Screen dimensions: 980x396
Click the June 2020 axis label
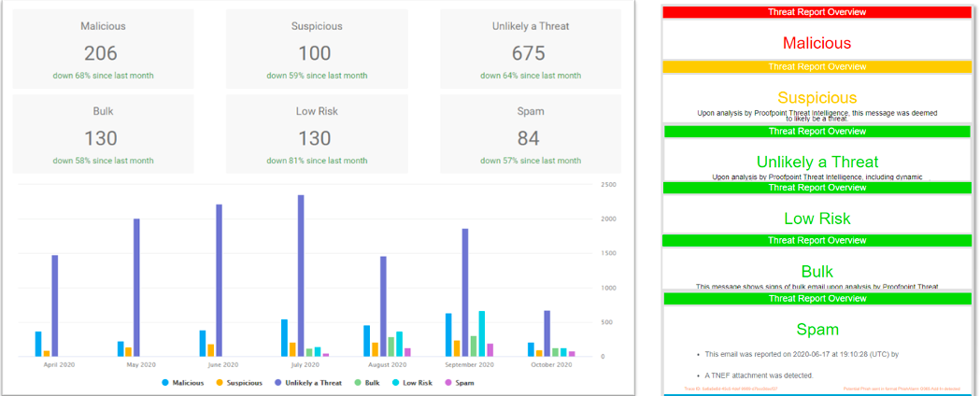(x=222, y=365)
